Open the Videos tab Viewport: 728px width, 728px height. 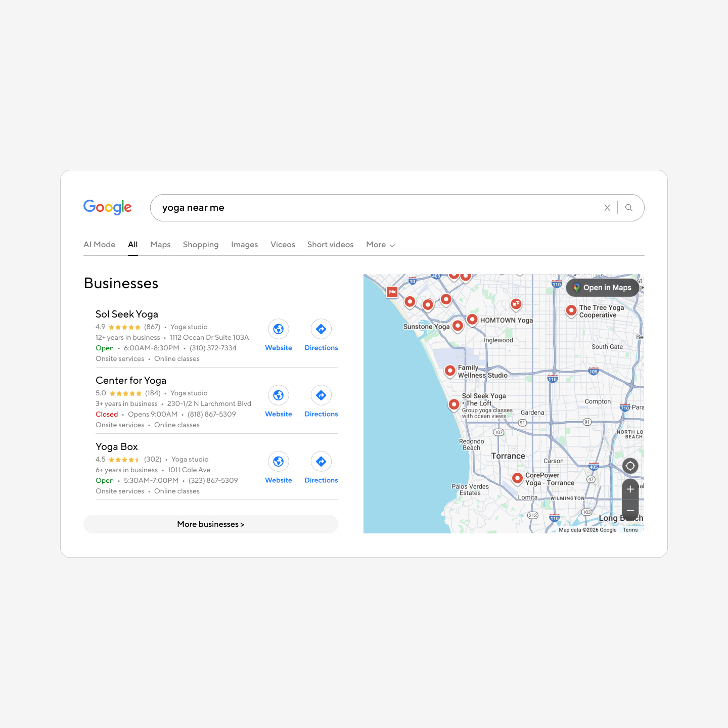283,245
